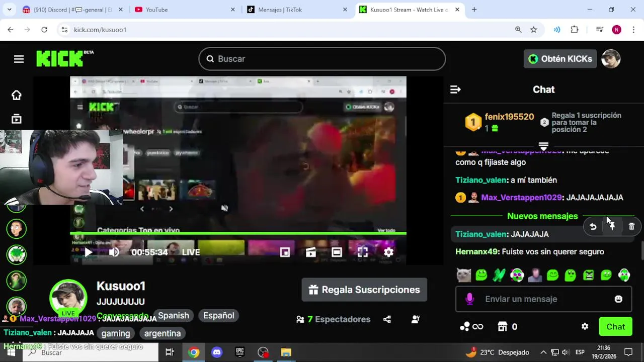This screenshot has width=644, height=362.
Task: Open Windows Task View
Action: click(x=170, y=352)
